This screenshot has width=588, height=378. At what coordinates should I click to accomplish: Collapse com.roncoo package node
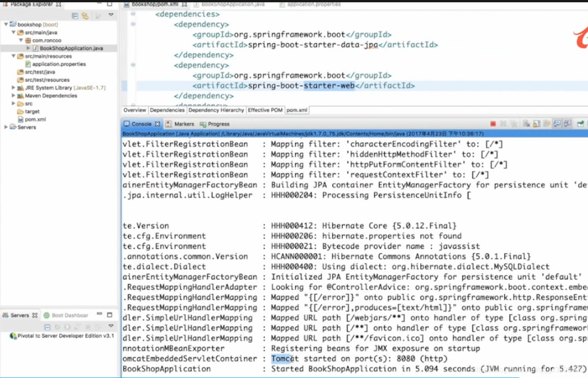[21, 40]
